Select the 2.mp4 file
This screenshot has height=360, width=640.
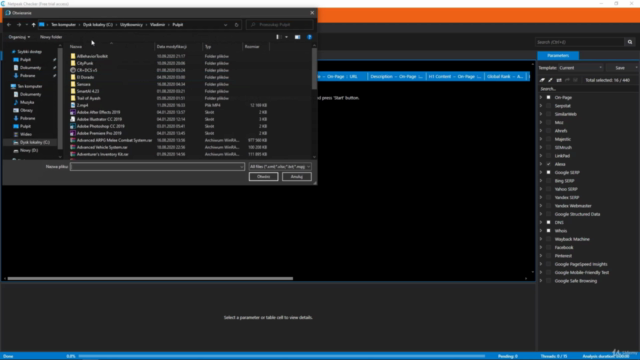(82, 105)
